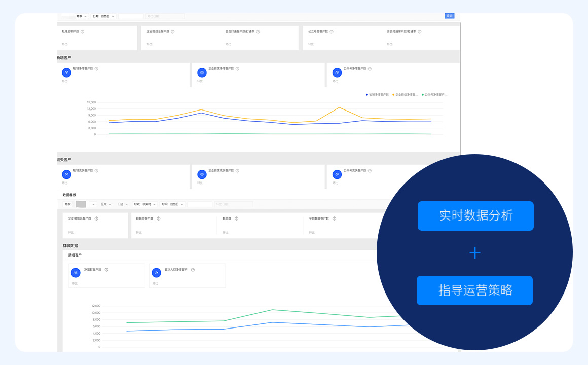Click the blue icon beside 私域净增客户数
The width and height of the screenshot is (588, 365).
click(66, 73)
